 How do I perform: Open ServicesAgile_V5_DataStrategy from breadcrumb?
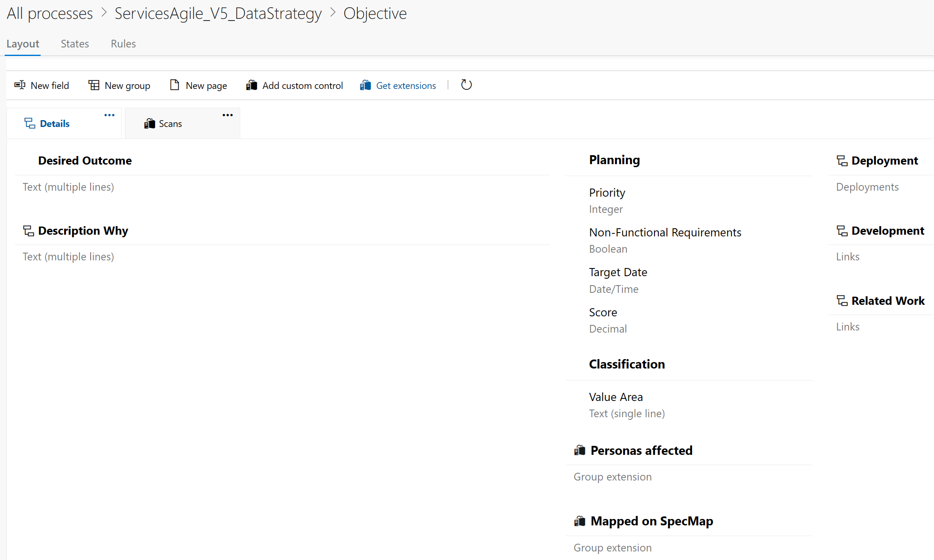[218, 13]
